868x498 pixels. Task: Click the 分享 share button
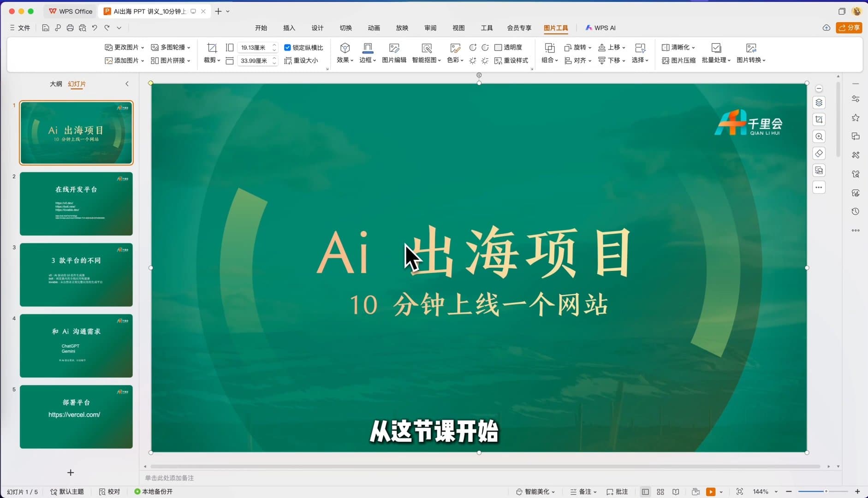pyautogui.click(x=850, y=28)
